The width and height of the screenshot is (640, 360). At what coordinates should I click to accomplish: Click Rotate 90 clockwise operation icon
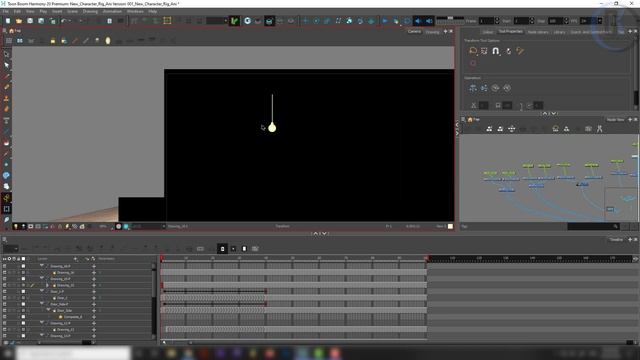(496, 88)
